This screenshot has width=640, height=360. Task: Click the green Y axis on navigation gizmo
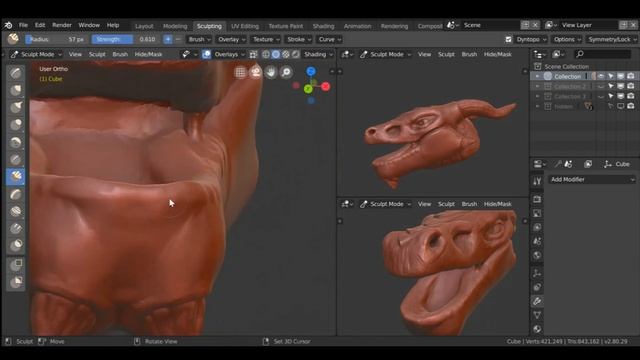pyautogui.click(x=309, y=89)
